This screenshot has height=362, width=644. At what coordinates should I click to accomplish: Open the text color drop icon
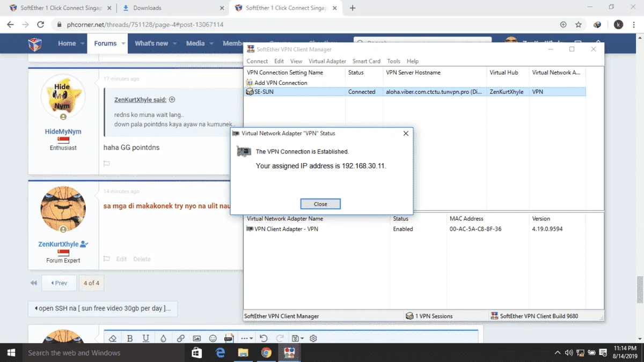[x=163, y=338]
